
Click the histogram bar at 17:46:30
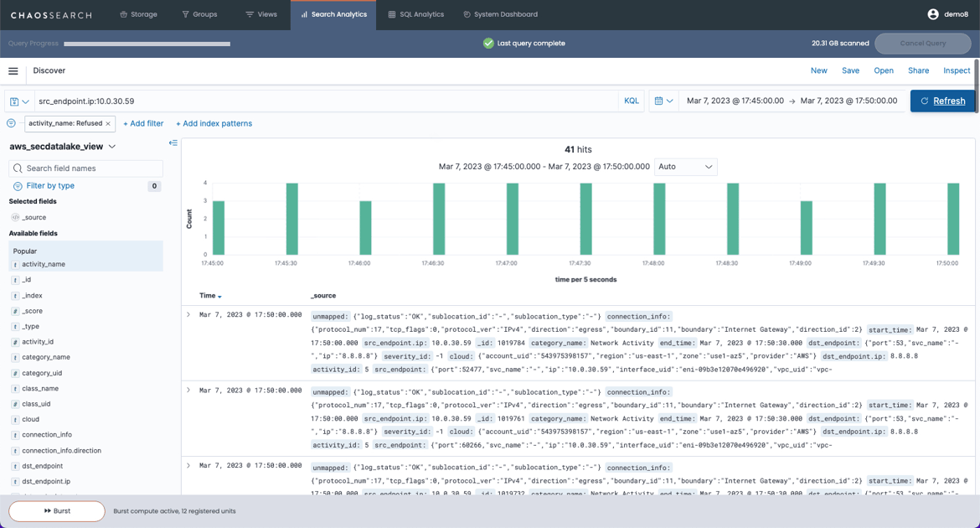coord(439,219)
